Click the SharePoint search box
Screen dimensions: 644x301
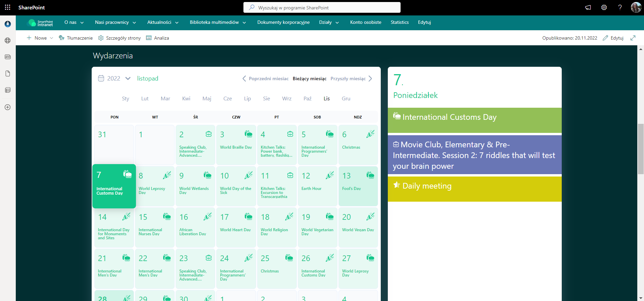click(322, 7)
